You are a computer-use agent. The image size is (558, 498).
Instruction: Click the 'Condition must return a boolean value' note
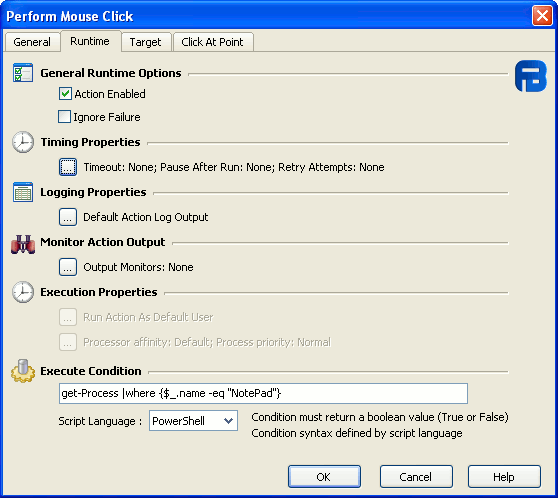click(x=380, y=417)
